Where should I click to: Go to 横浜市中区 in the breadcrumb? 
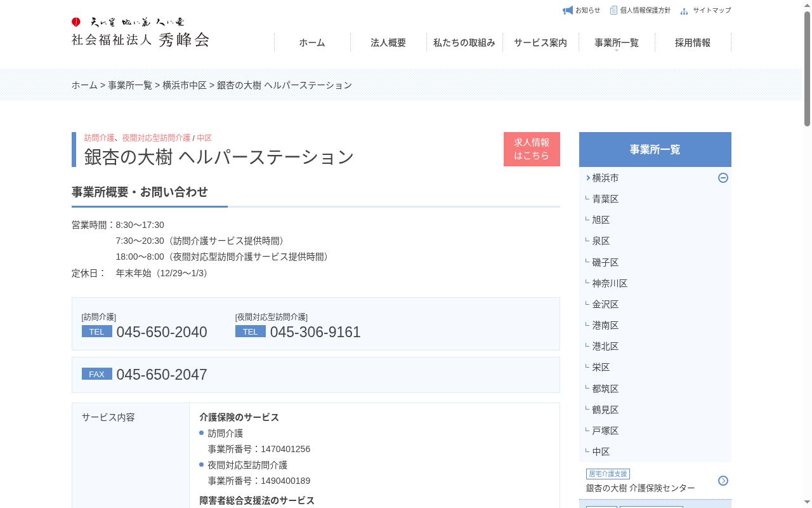[185, 85]
